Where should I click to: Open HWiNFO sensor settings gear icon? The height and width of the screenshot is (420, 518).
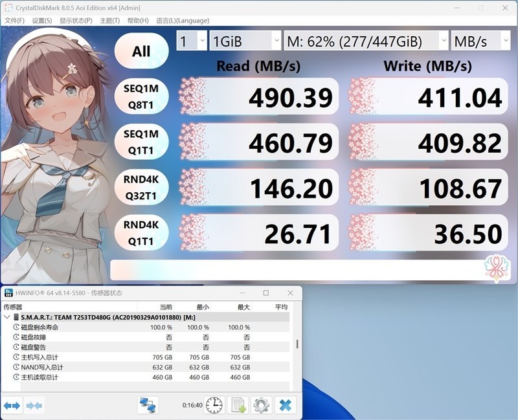262,405
